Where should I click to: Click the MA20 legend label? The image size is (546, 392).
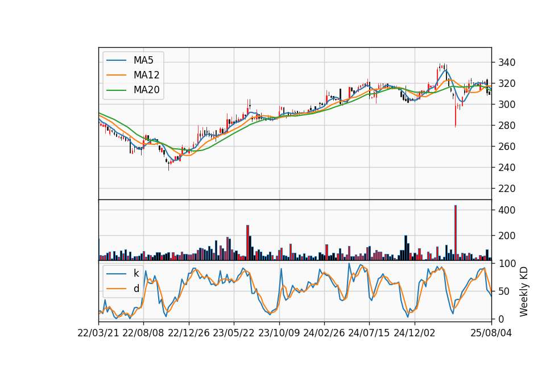pos(146,90)
